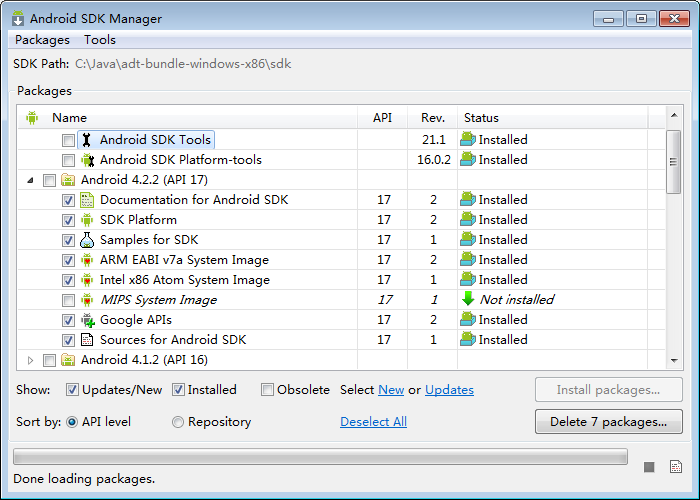
Task: Select the Repository sort radio button
Action: (178, 422)
